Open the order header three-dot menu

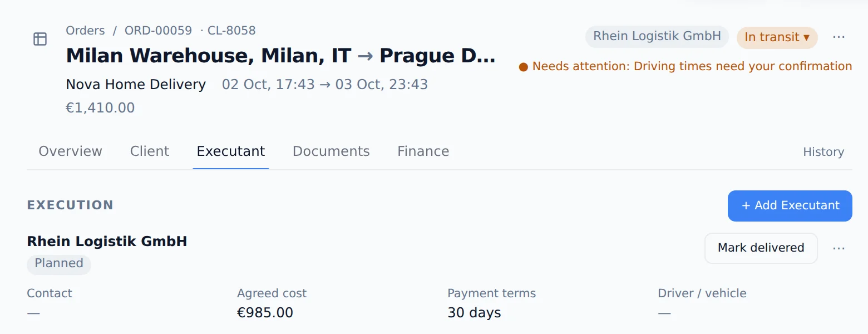tap(839, 37)
